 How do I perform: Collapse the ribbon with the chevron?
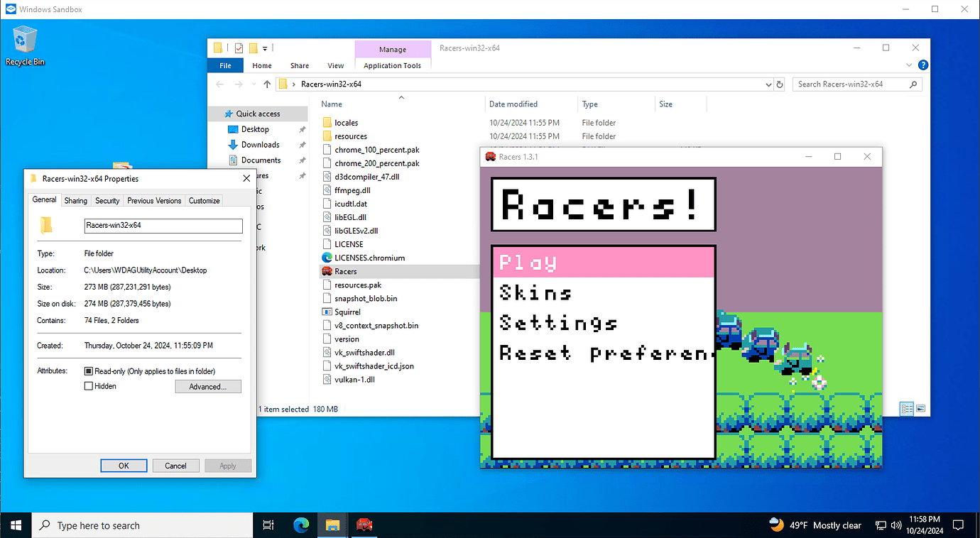click(x=908, y=65)
